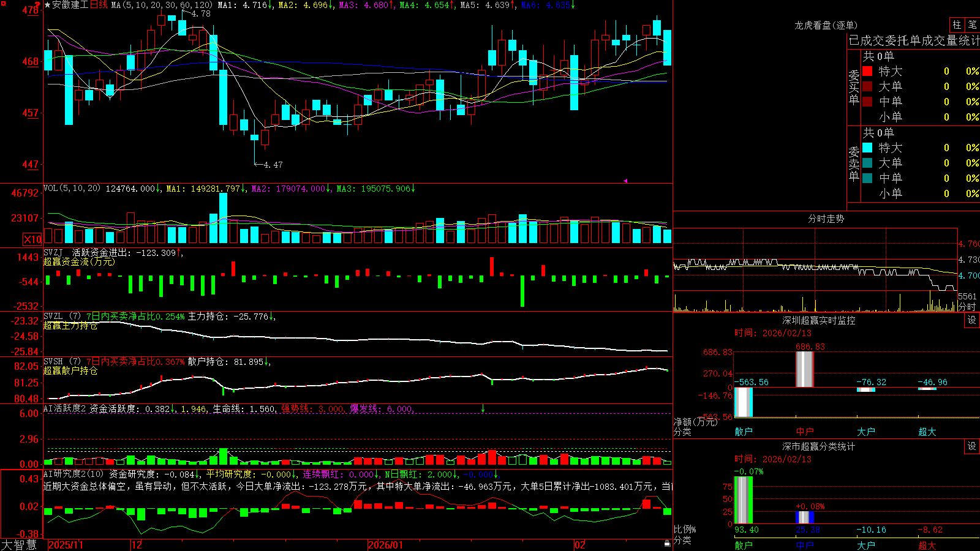The width and height of the screenshot is (980, 551).
Task: Click the 深市超赢分类统计 panel title
Action: 818,446
